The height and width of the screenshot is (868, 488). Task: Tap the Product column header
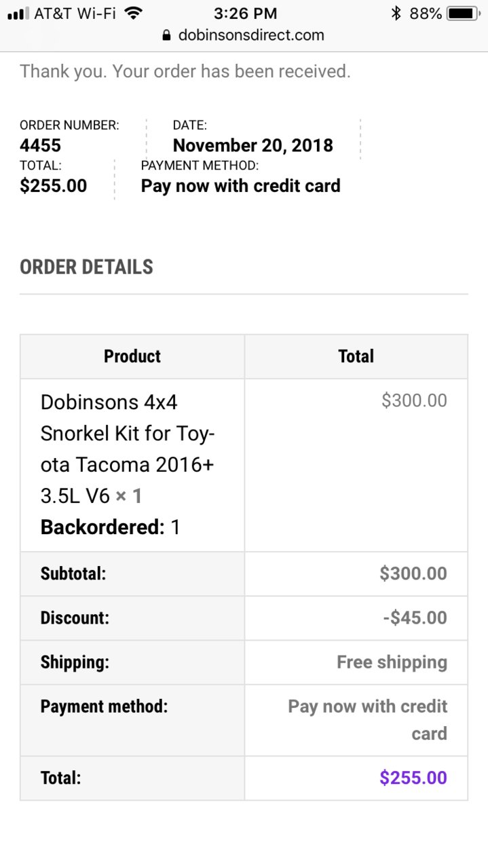[x=132, y=356]
